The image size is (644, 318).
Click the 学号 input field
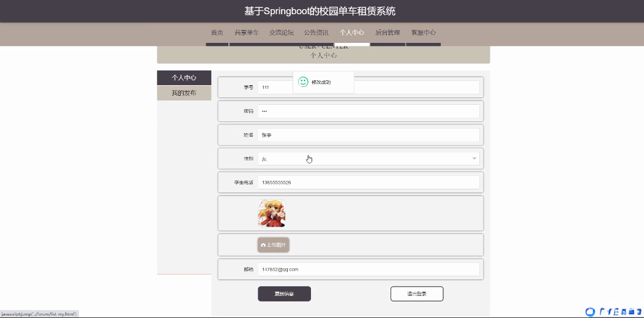(369, 87)
